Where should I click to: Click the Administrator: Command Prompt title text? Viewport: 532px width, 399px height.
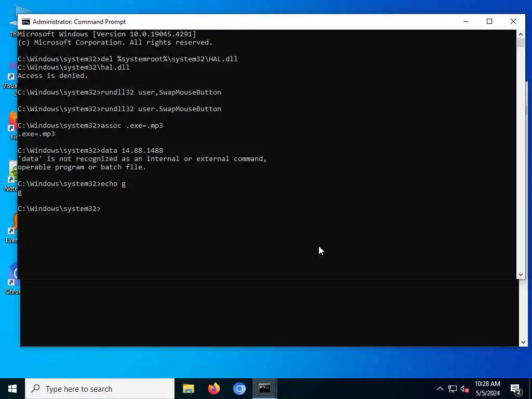[x=79, y=22]
